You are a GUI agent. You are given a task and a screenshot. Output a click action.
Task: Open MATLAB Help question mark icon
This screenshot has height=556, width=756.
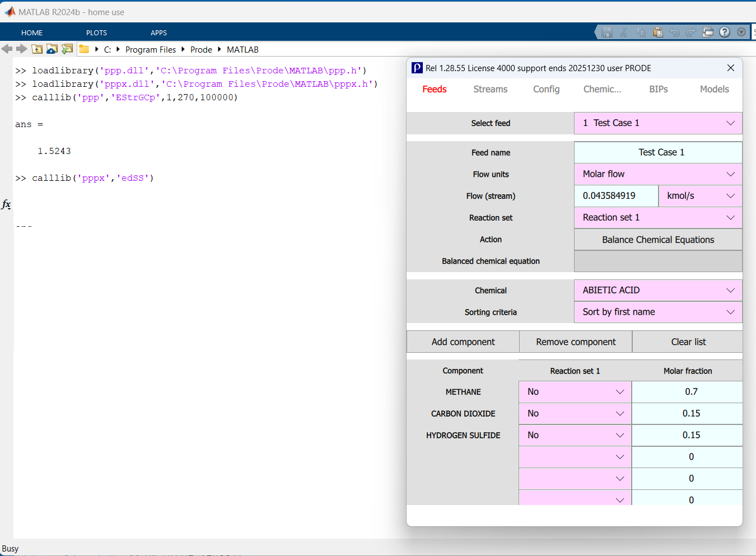point(725,32)
